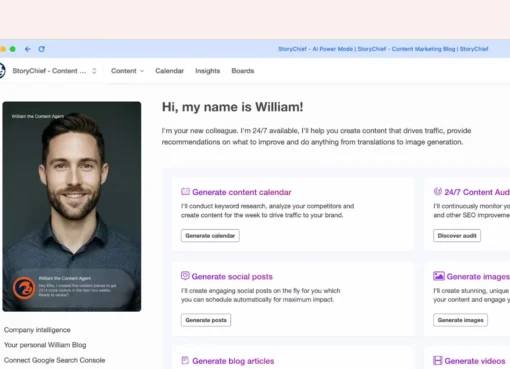Open Boards in the navigation bar
Viewport: 510px width, 369px height.
point(243,71)
